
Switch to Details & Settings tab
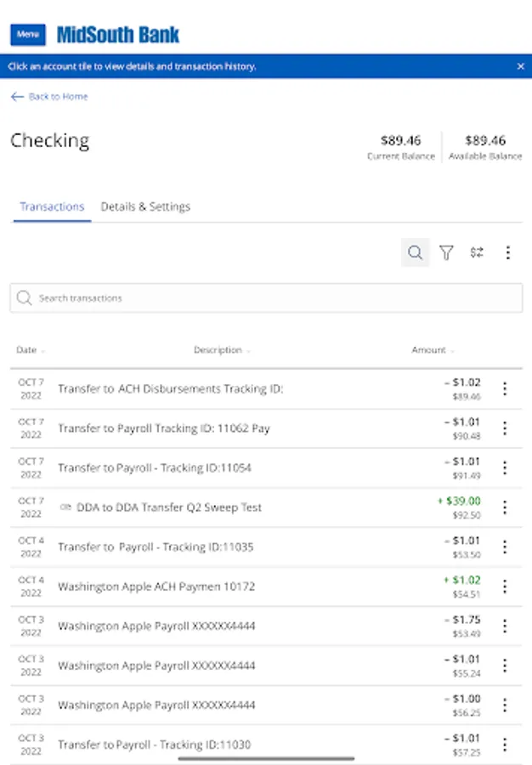(x=145, y=207)
